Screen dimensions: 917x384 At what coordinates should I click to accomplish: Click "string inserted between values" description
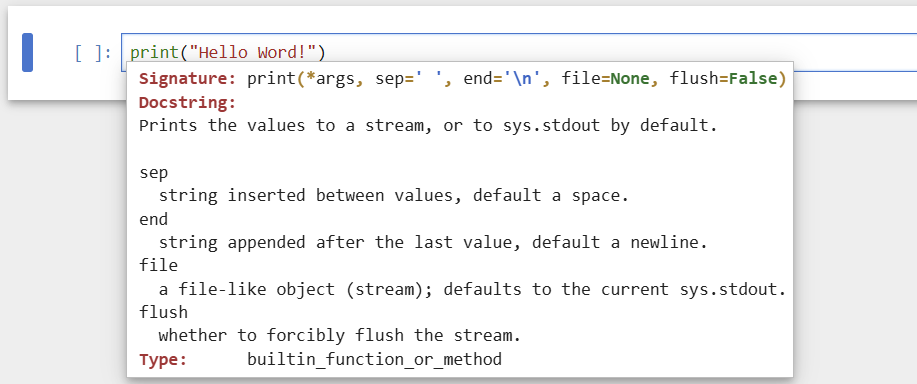(394, 196)
